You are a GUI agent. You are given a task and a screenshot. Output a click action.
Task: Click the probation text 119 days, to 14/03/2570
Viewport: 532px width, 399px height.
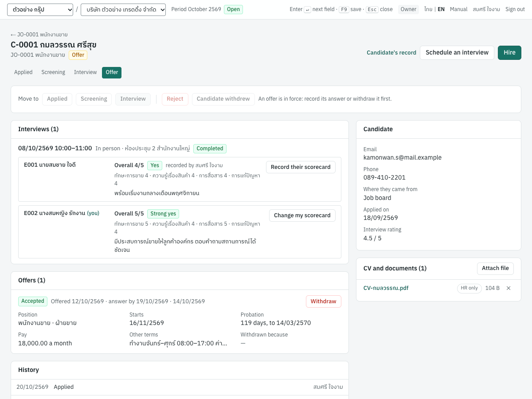276,323
